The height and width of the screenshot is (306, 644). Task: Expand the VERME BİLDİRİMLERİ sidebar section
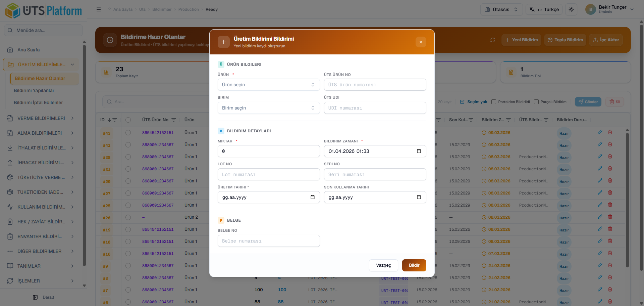coord(40,118)
